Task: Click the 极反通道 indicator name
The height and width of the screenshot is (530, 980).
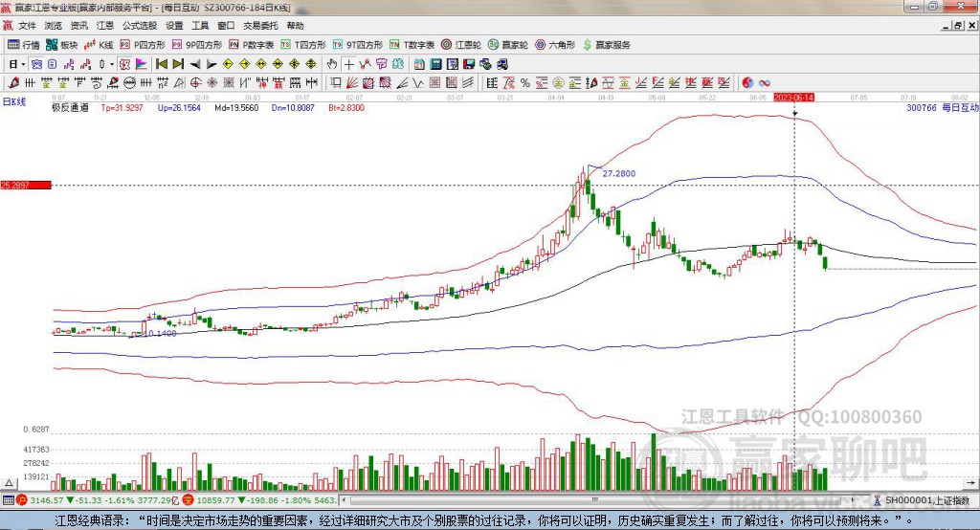Action: tap(70, 107)
